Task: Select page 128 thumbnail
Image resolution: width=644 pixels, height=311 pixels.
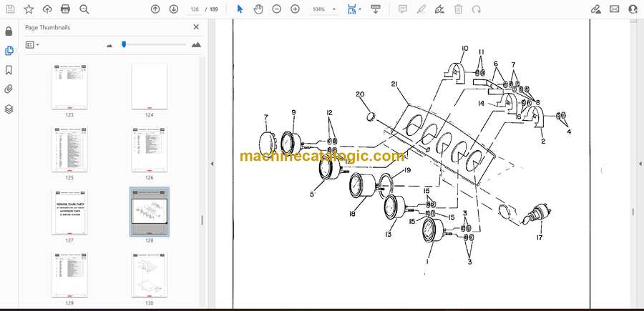Action: 149,212
